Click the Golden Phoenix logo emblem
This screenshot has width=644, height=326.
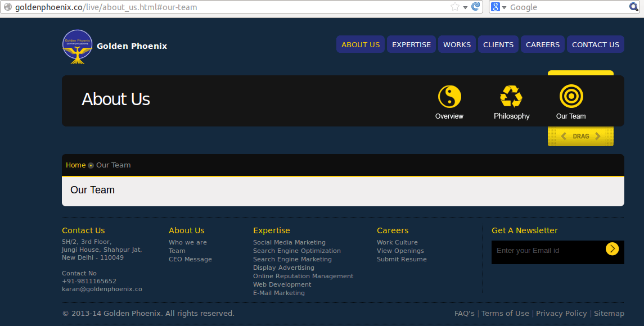pyautogui.click(x=77, y=47)
